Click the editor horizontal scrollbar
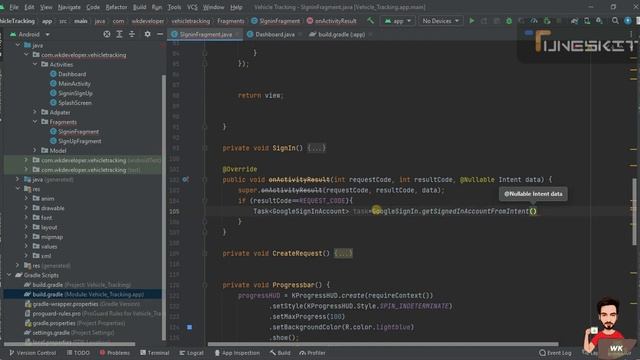The height and width of the screenshot is (360, 640). 383,344
